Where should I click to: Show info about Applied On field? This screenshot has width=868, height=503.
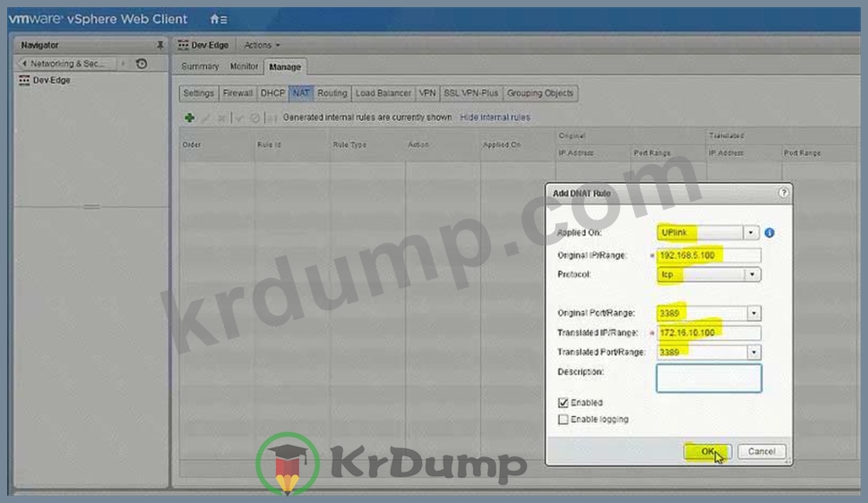coord(769,232)
